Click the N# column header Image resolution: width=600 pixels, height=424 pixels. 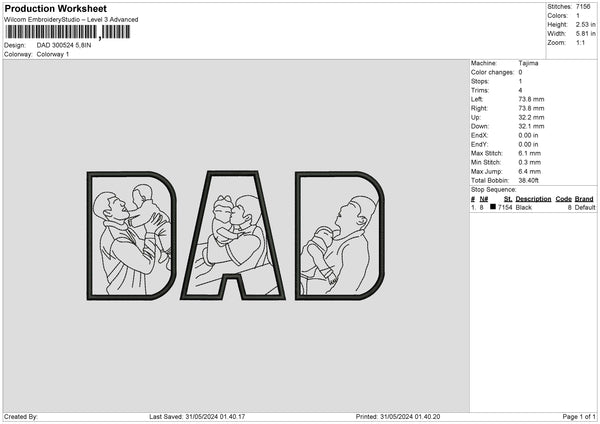tap(484, 199)
